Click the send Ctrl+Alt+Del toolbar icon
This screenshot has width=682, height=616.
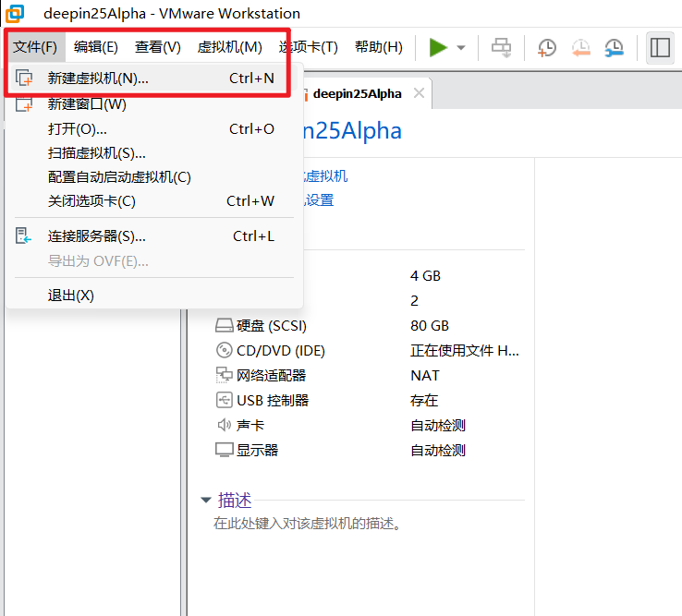point(501,47)
